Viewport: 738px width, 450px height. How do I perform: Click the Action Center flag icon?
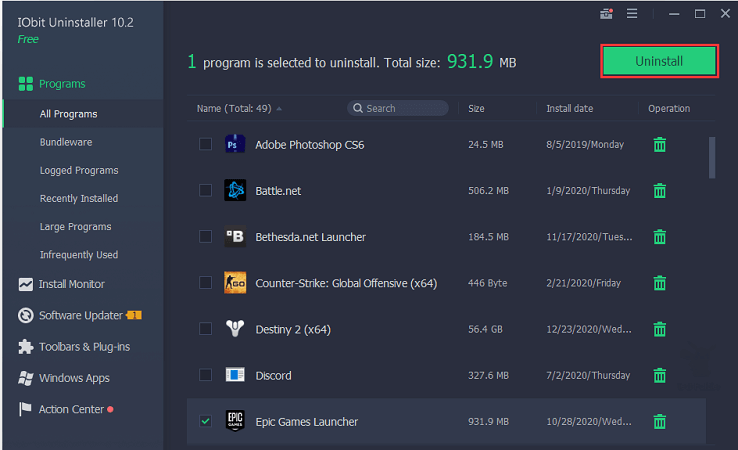coord(24,409)
